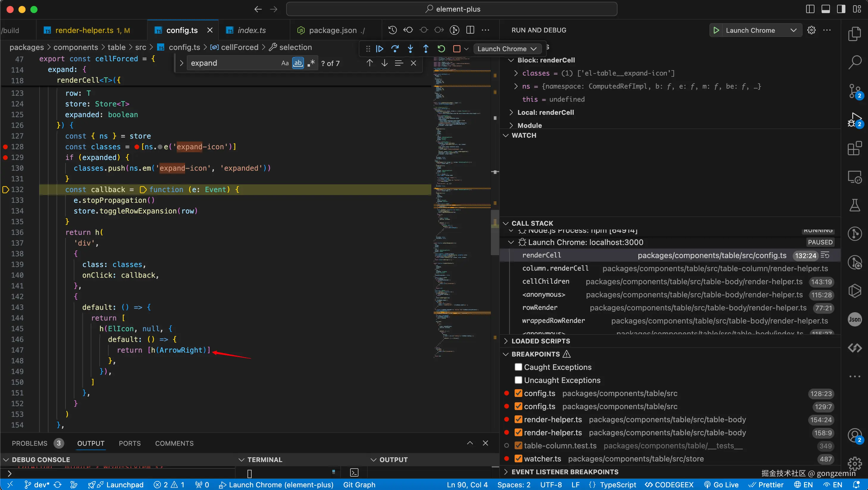Viewport: 868px width, 490px height.
Task: Enable the Caught Exceptions breakpoint checkbox
Action: (518, 367)
